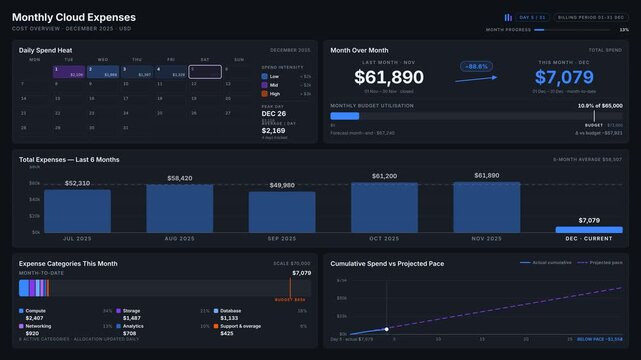
Task: Click the Compute amount $2,407
Action: tap(34, 318)
